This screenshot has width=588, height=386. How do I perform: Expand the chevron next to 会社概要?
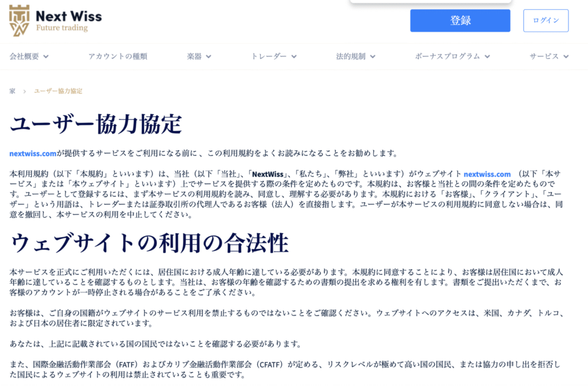pyautogui.click(x=46, y=57)
